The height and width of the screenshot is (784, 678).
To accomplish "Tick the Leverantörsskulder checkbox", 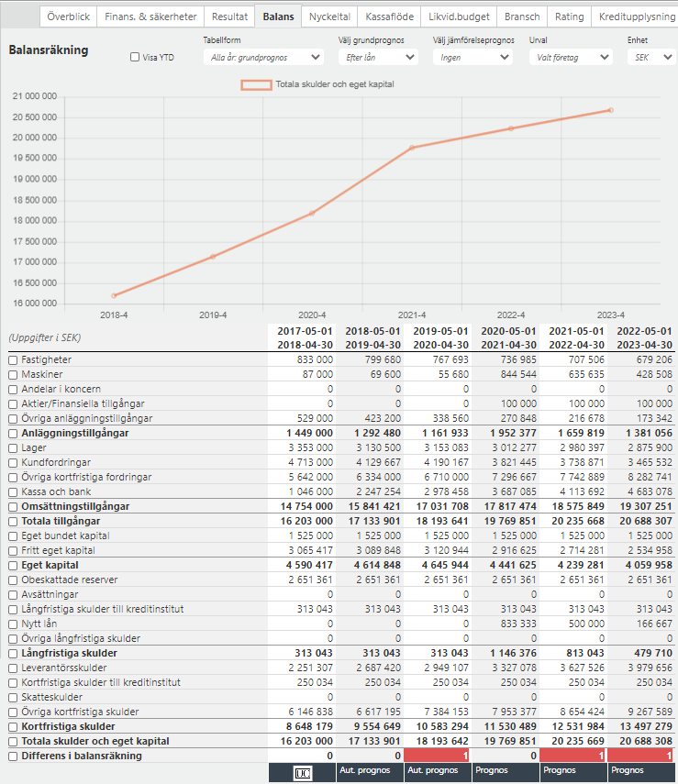I will [x=13, y=668].
